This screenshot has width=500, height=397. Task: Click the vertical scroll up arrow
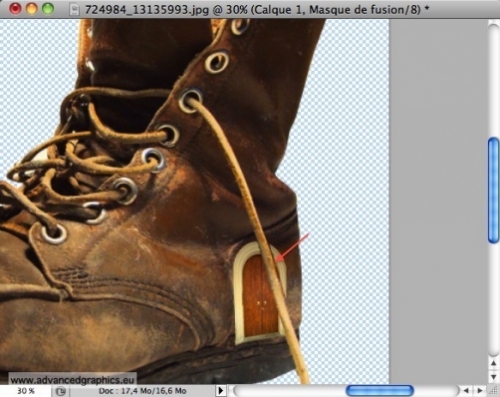tap(494, 364)
